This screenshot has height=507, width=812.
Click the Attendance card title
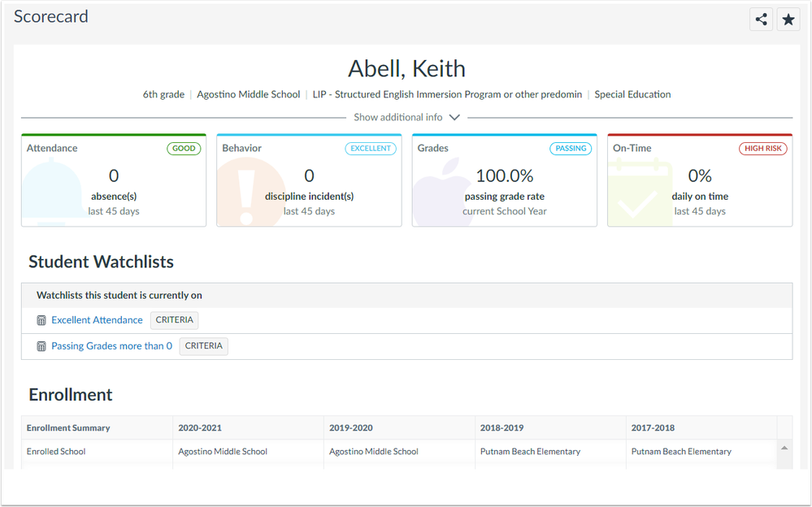tap(52, 148)
